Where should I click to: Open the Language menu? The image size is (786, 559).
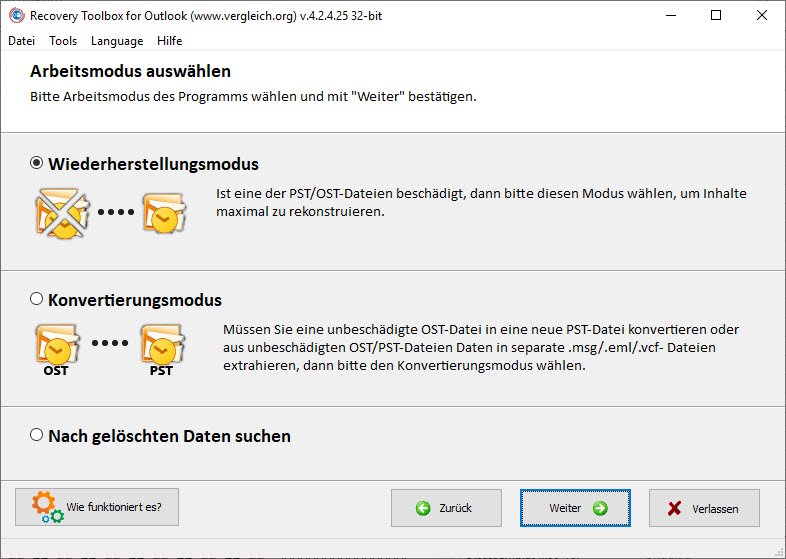click(117, 41)
